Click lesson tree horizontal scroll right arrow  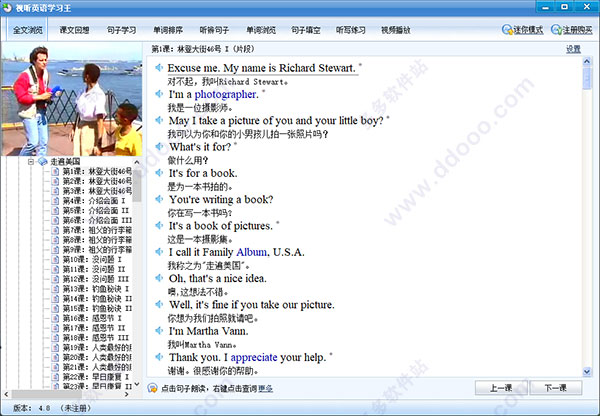(x=127, y=394)
